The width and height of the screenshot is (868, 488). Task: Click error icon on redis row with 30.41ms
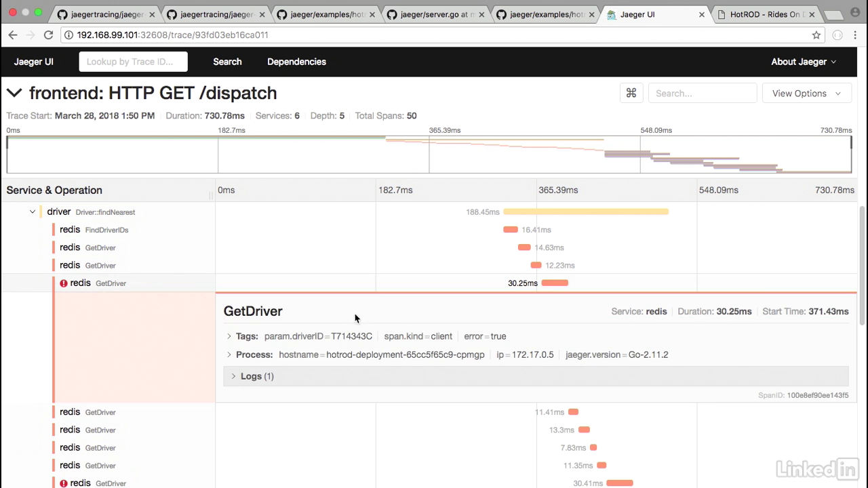(64, 483)
